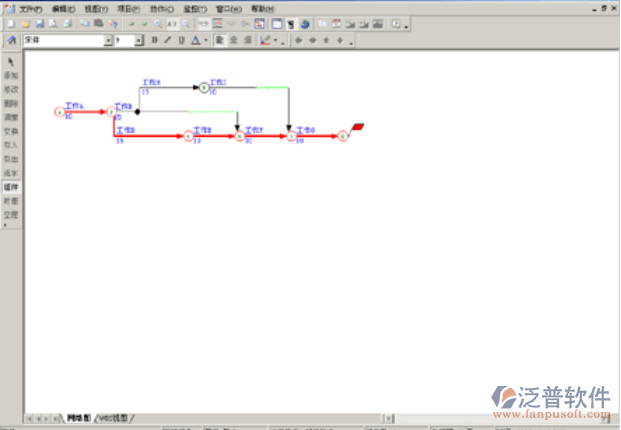Select the arrow pointer tool in sidebar
The height and width of the screenshot is (430, 621).
(x=10, y=62)
